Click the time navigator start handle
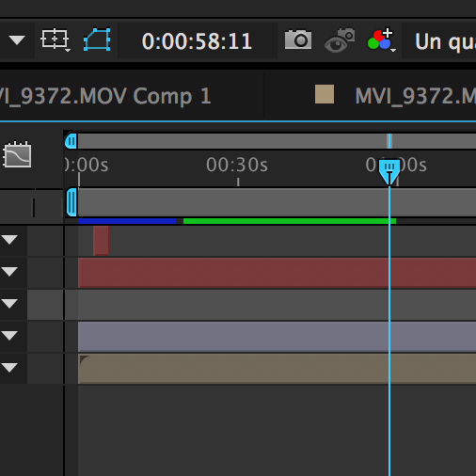 (x=71, y=141)
